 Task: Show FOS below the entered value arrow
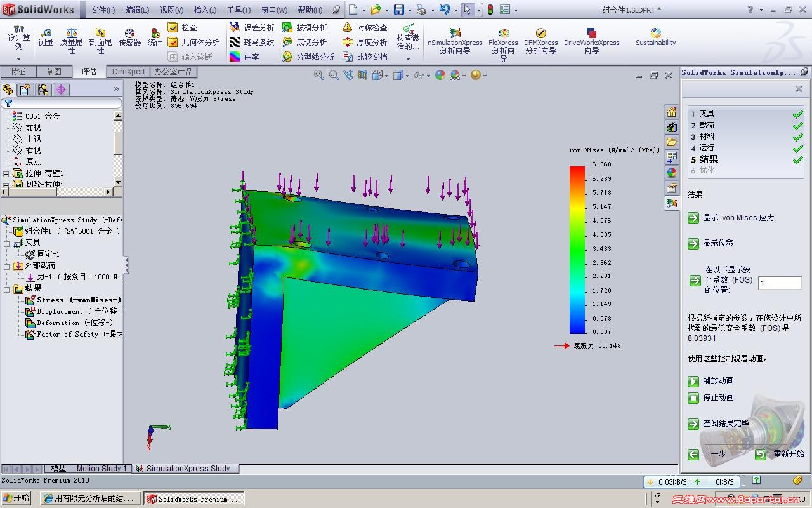[x=695, y=281]
